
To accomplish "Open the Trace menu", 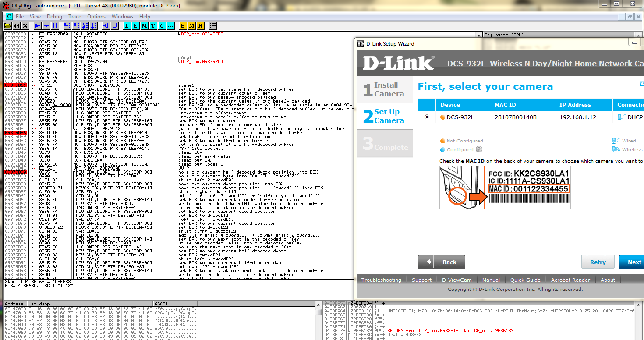I will tap(74, 17).
